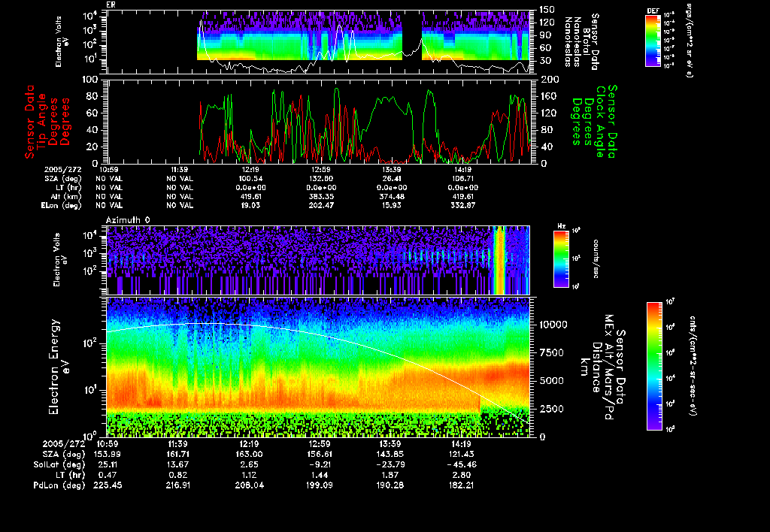
Task: Click the "SolLat (deg)" row label
Action: [59, 465]
